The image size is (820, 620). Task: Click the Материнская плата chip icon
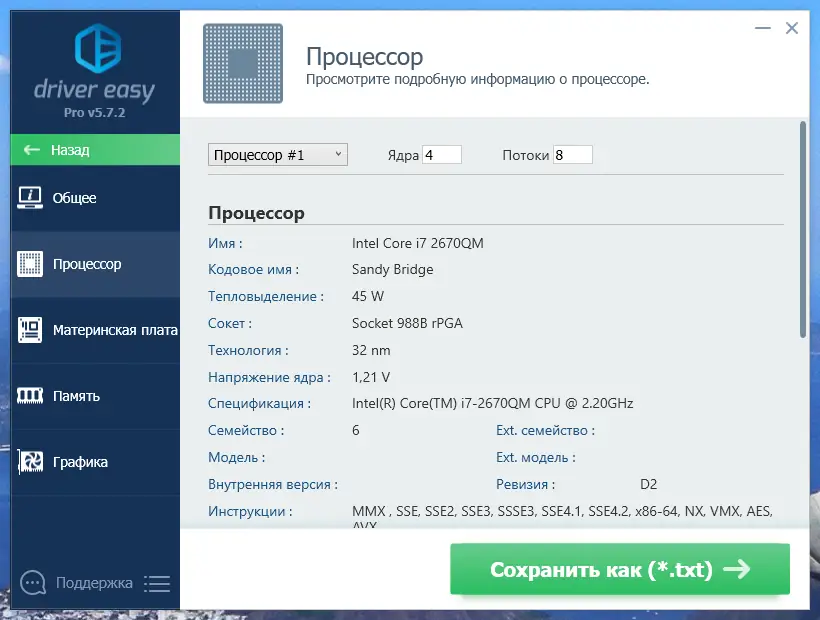coord(32,329)
